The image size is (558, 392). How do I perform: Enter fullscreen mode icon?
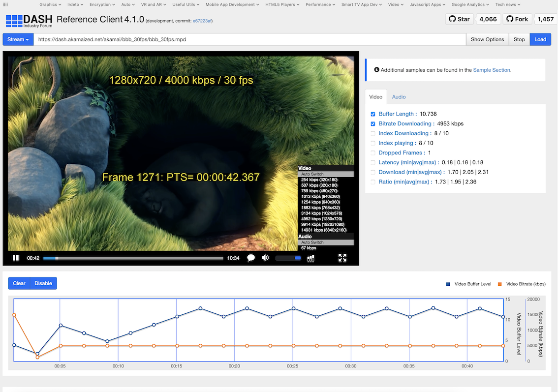[342, 258]
